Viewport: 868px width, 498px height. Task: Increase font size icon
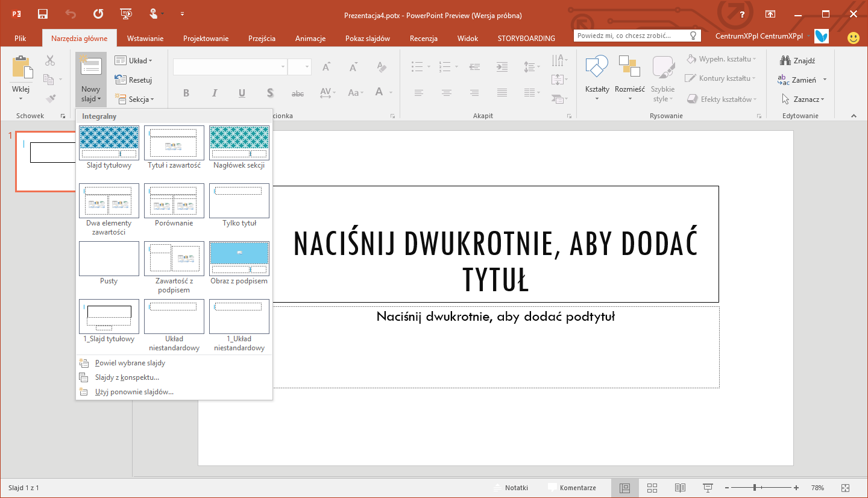point(326,66)
